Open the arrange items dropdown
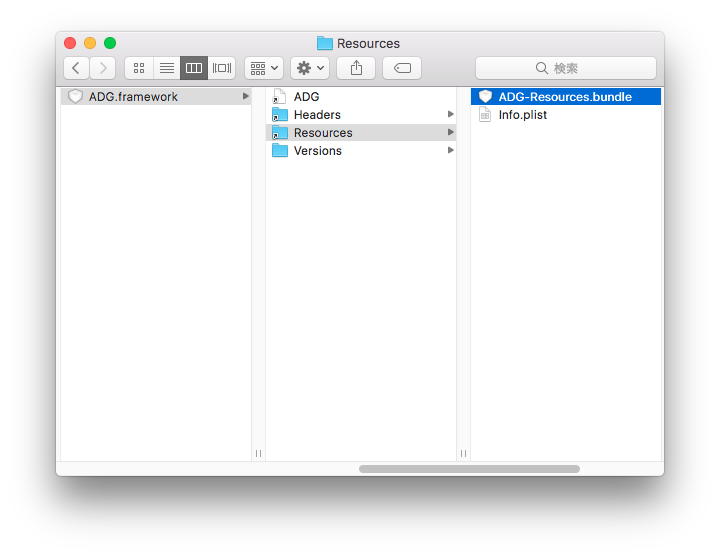This screenshot has width=720, height=556. pyautogui.click(x=264, y=68)
